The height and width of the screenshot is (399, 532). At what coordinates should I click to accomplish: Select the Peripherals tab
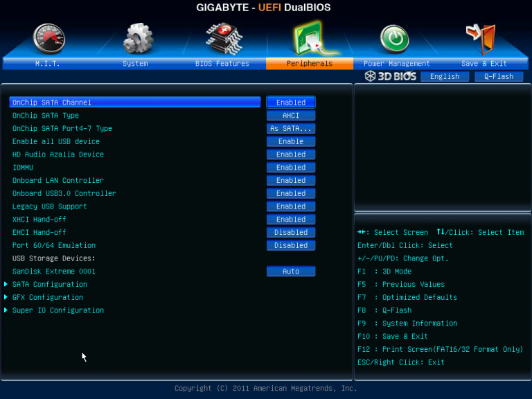pyautogui.click(x=310, y=64)
